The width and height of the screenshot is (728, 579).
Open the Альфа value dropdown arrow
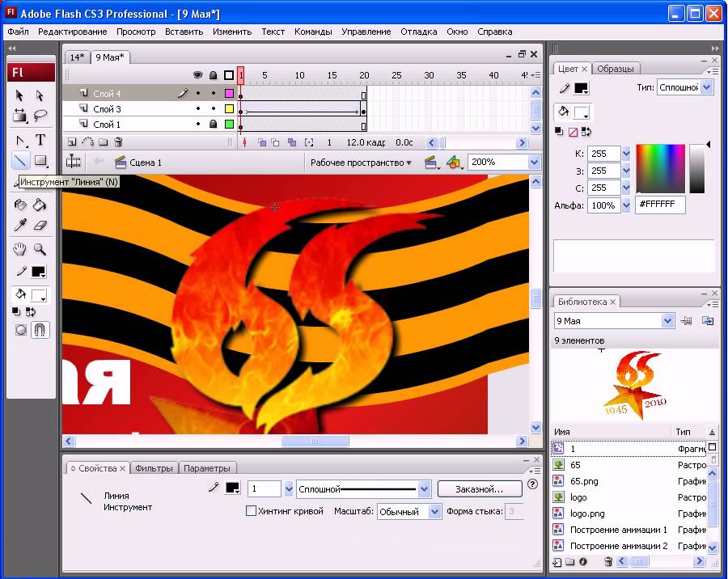tap(626, 205)
